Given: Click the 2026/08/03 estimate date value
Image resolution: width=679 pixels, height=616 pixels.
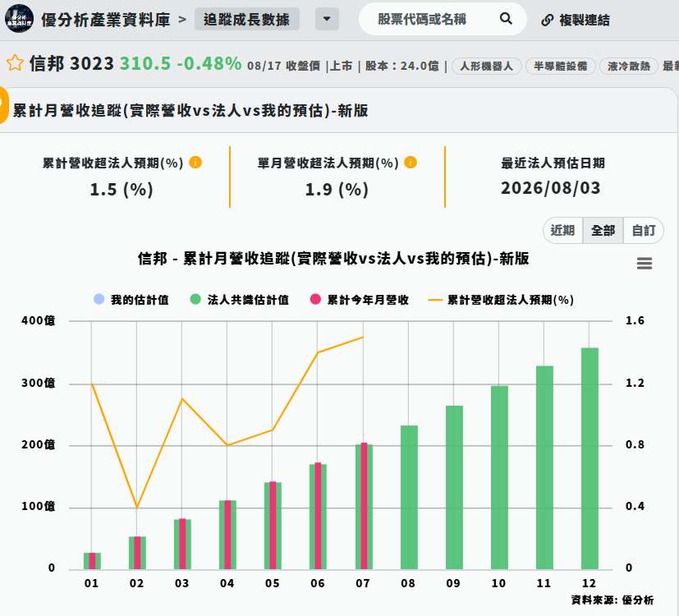Looking at the screenshot, I should (x=551, y=188).
